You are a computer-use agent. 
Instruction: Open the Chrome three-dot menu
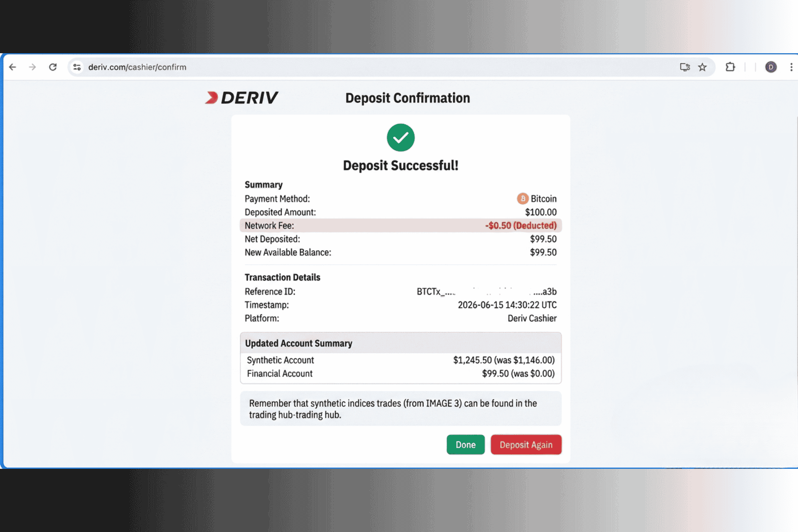click(791, 67)
